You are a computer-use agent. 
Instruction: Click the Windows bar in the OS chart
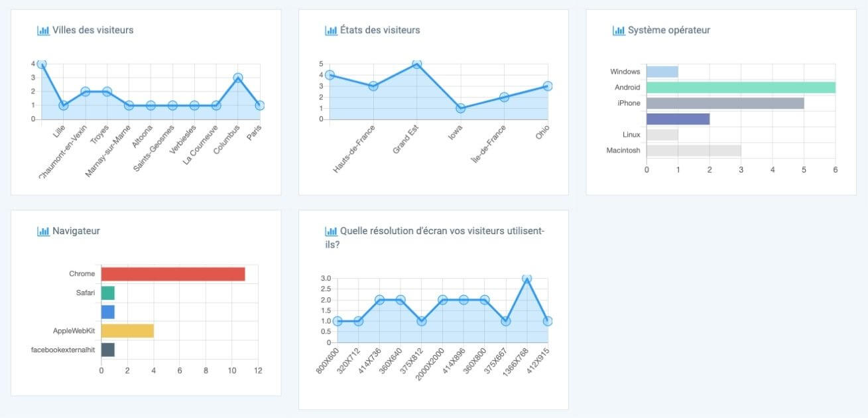tap(662, 72)
